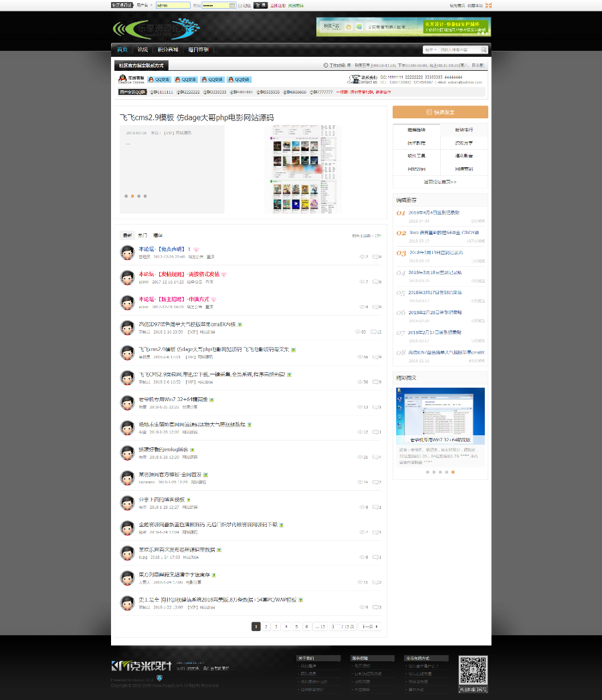Open headline 飞飞cms2.9模板 仿dage大哥php电影网站源码

pos(197,118)
